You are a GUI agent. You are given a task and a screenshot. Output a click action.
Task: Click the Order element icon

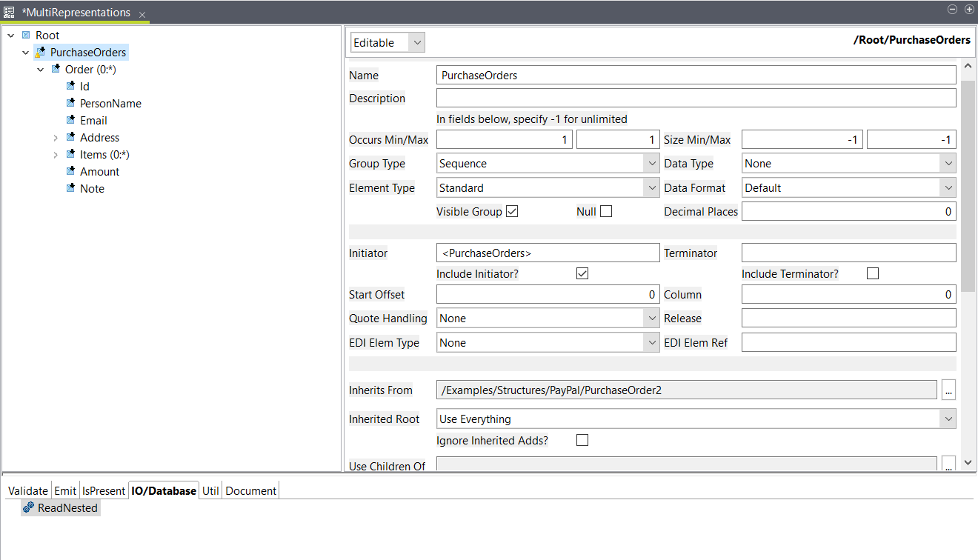(x=56, y=69)
